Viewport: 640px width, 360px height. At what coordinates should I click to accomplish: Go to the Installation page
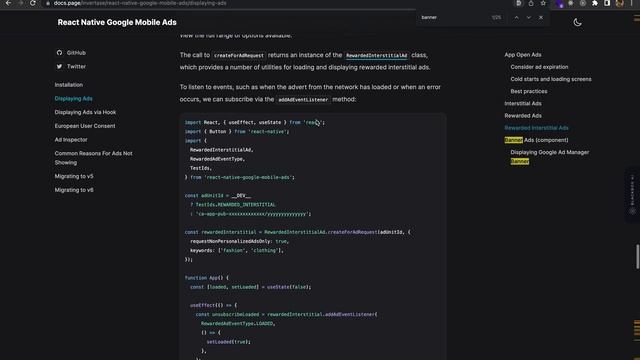pos(69,85)
